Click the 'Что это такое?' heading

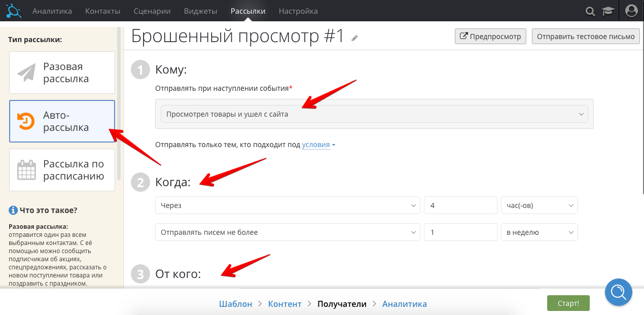pos(48,210)
